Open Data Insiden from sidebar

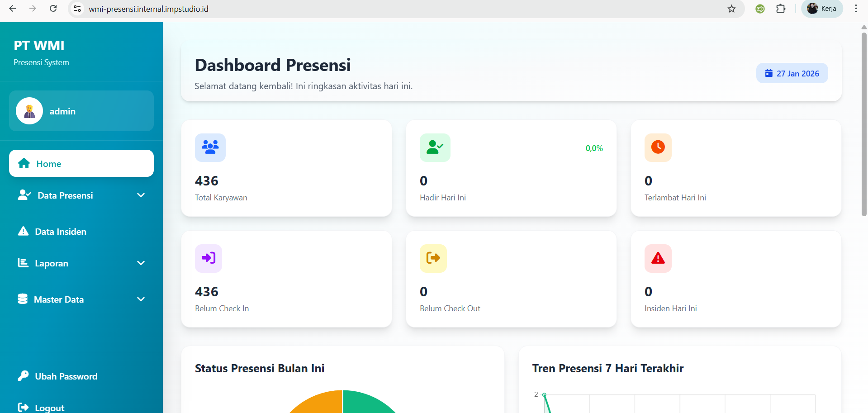click(61, 232)
